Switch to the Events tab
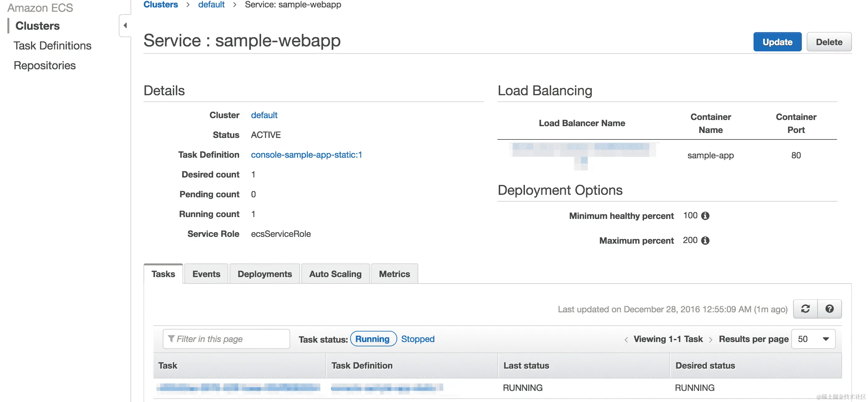Viewport: 868px width, 402px height. click(x=206, y=274)
